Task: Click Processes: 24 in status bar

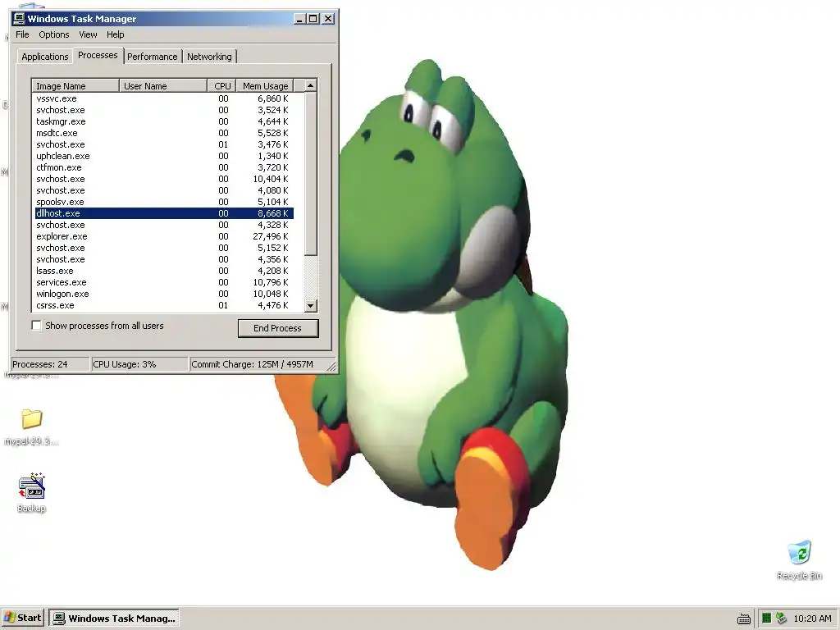Action: (x=50, y=364)
